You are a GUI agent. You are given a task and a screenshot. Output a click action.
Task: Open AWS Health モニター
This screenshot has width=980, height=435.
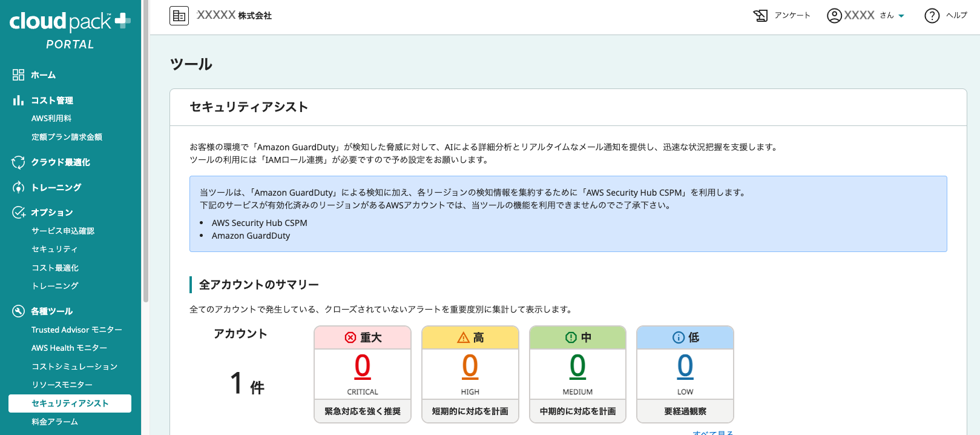pos(70,348)
